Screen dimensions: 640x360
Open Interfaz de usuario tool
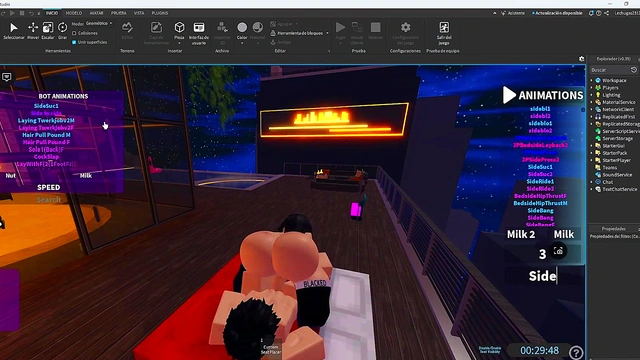click(199, 33)
